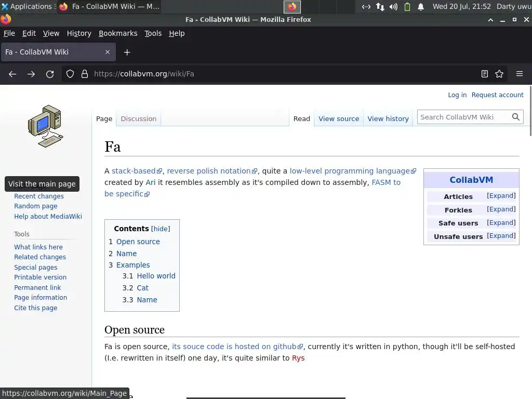The width and height of the screenshot is (532, 399).
Task: Click the Log in link
Action: [457, 95]
